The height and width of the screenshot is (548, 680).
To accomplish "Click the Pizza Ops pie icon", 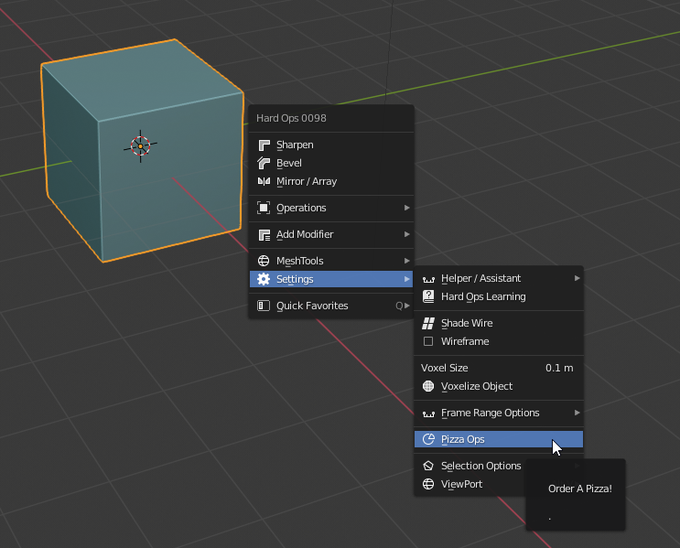I will (x=428, y=439).
